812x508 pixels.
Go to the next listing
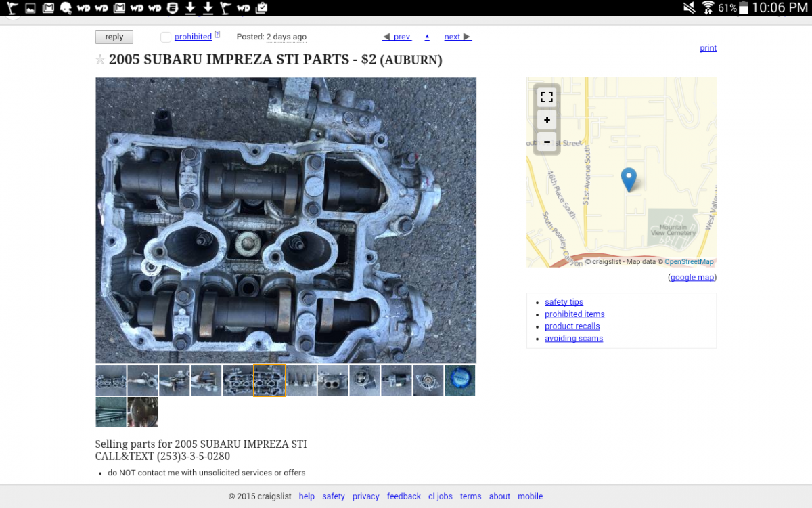pos(457,37)
